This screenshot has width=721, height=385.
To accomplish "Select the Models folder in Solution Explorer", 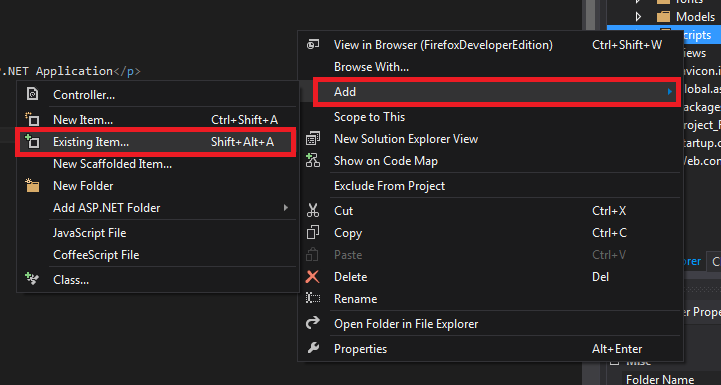I will pyautogui.click(x=695, y=17).
